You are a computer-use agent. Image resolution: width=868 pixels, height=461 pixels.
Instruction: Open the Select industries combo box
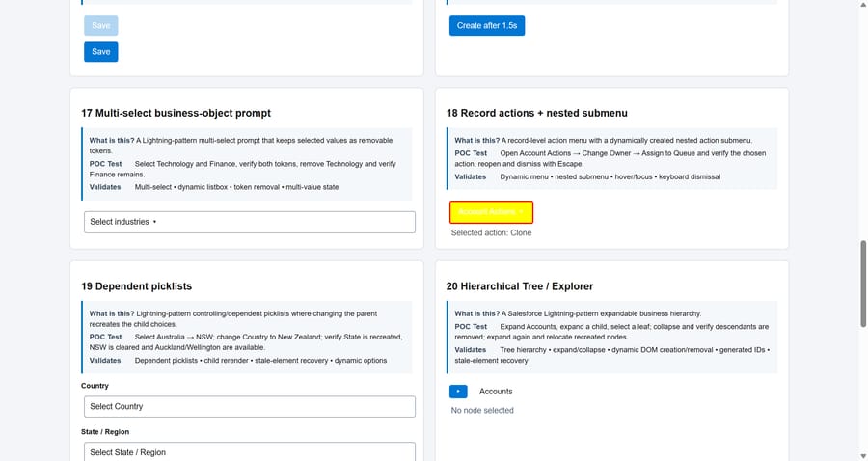tap(250, 222)
